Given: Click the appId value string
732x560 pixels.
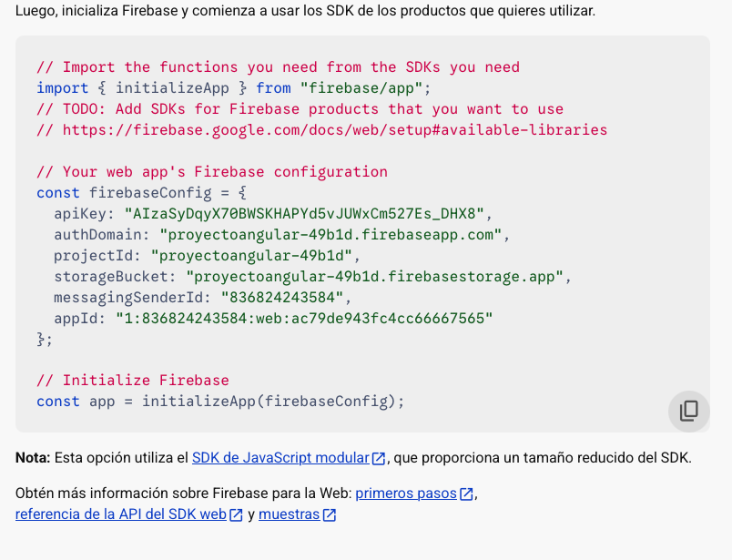Looking at the screenshot, I should tap(303, 319).
